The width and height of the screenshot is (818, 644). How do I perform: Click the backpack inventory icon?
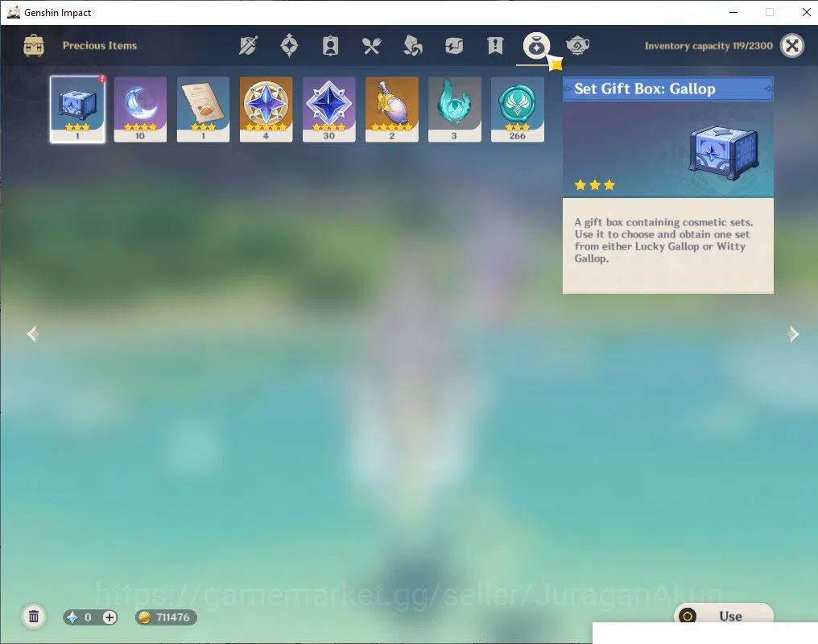tap(34, 46)
